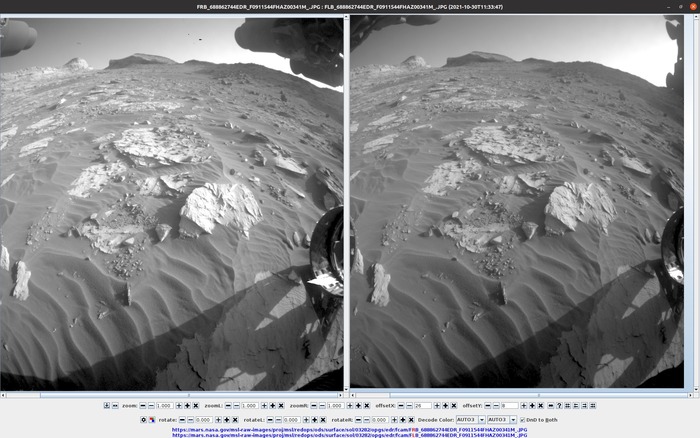Image resolution: width=700 pixels, height=438 pixels.
Task: Click the bold minus button for rotateR
Action: (358, 420)
